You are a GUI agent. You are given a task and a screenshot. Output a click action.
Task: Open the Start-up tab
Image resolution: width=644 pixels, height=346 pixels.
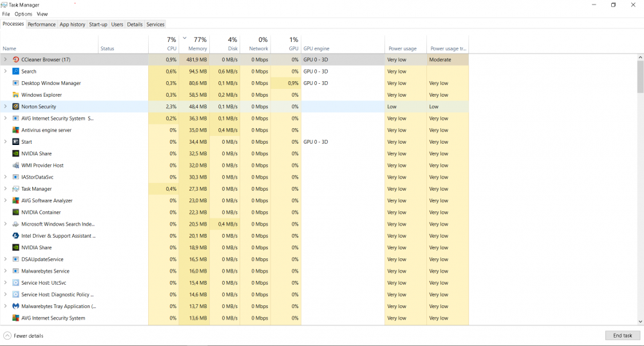pos(98,24)
